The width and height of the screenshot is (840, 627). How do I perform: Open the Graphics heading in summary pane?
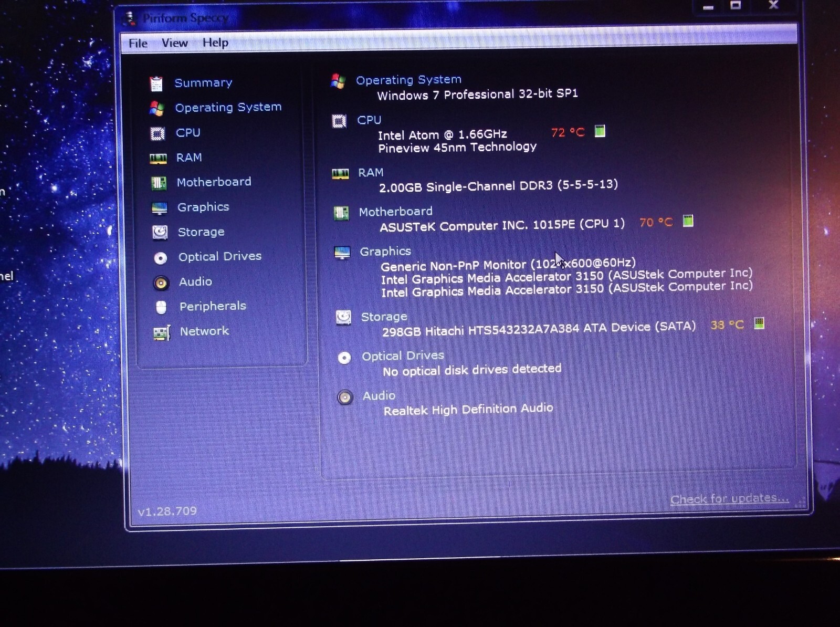tap(385, 252)
